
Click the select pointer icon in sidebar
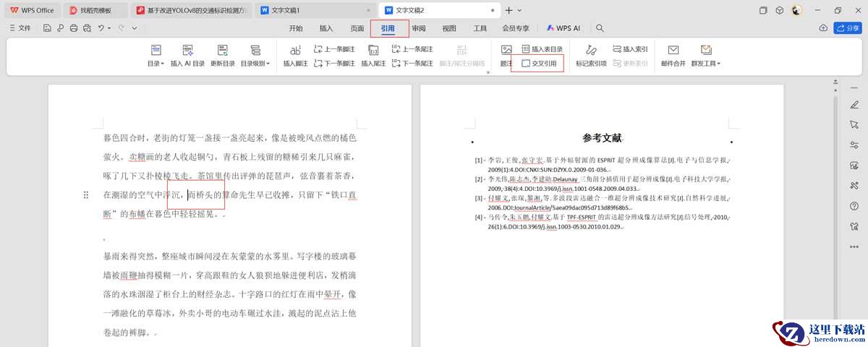854,124
